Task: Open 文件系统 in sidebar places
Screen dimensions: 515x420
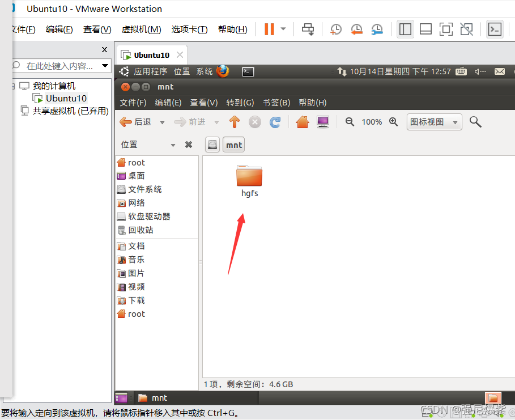Action: (139, 189)
